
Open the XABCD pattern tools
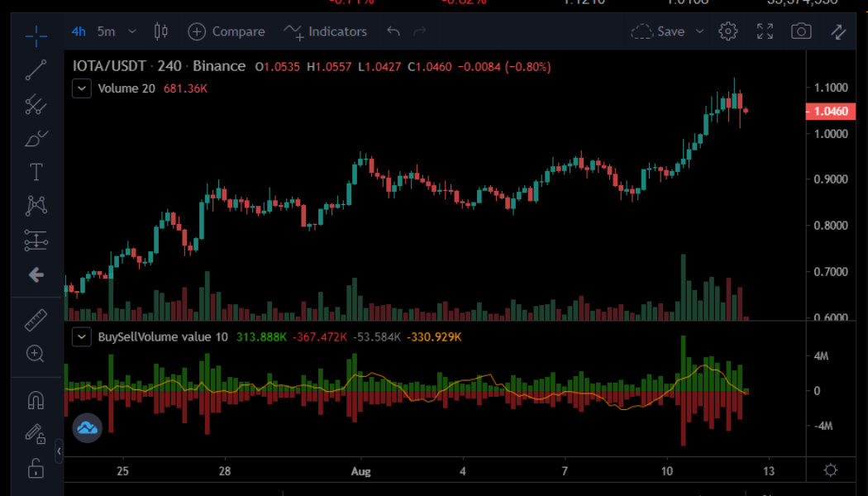[36, 205]
